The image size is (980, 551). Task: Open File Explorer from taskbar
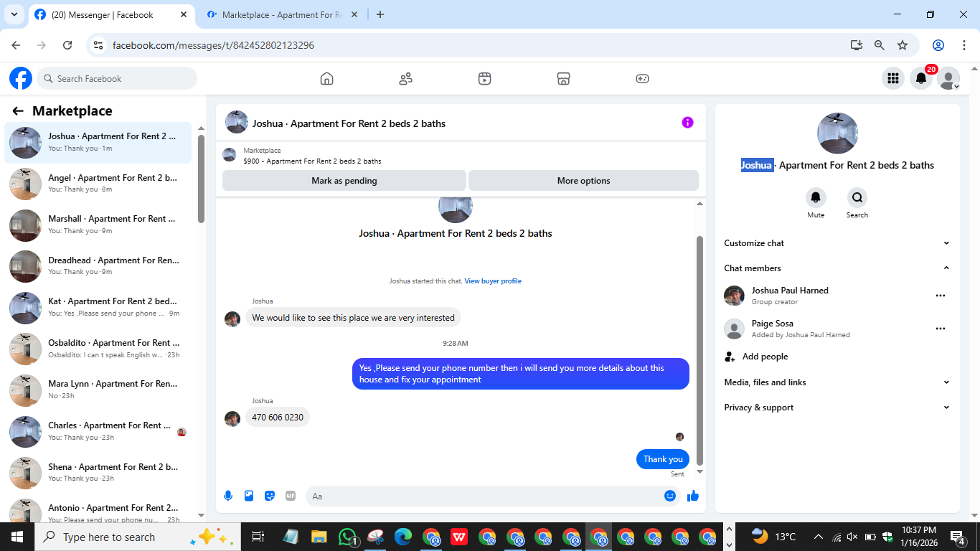[x=319, y=537]
